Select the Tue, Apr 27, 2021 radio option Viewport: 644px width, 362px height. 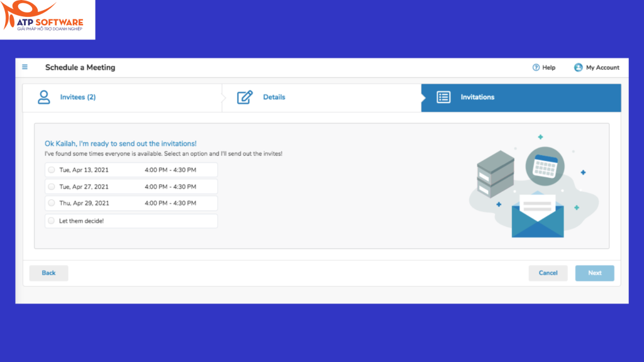point(52,187)
